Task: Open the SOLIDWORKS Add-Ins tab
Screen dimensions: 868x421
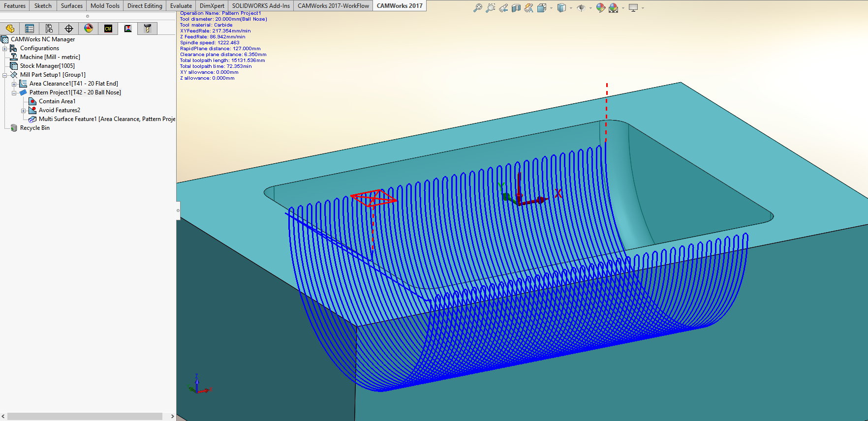Action: [261, 6]
